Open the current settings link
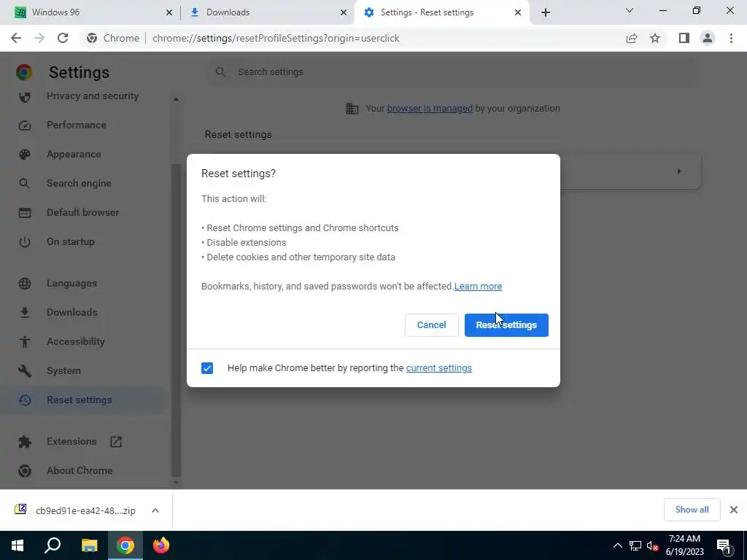 [438, 368]
